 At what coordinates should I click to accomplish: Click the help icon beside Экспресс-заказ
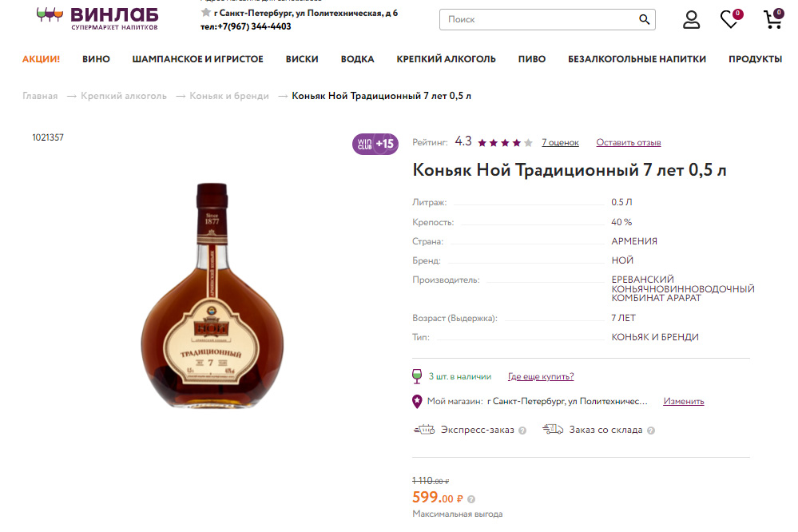[x=522, y=431]
